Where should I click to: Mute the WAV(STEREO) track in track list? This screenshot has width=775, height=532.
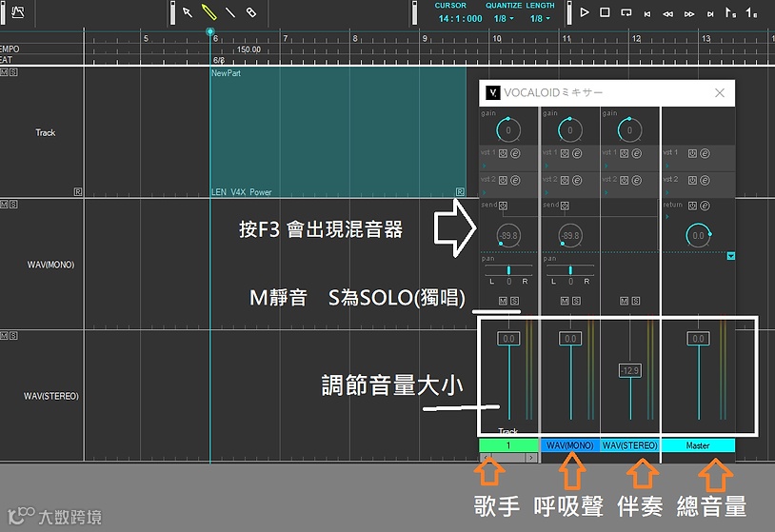pyautogui.click(x=5, y=336)
